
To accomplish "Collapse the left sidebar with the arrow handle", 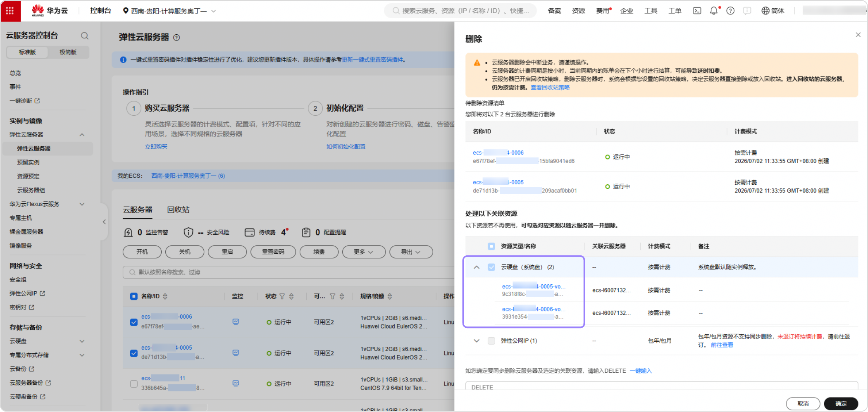I will (104, 222).
